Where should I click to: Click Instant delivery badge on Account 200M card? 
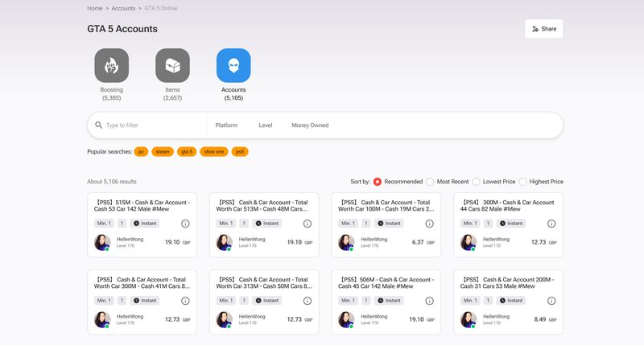(x=511, y=300)
